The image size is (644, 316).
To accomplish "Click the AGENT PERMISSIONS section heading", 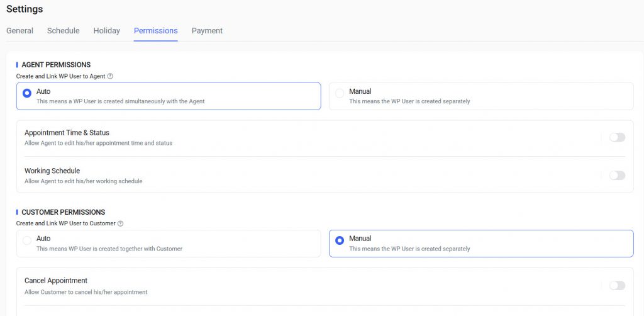I will pyautogui.click(x=56, y=65).
